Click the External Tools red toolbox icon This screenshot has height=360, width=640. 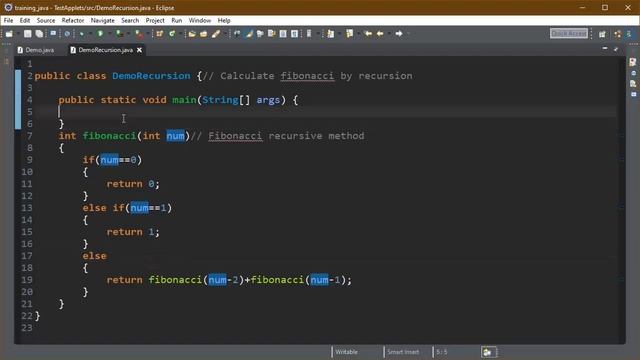[140, 34]
